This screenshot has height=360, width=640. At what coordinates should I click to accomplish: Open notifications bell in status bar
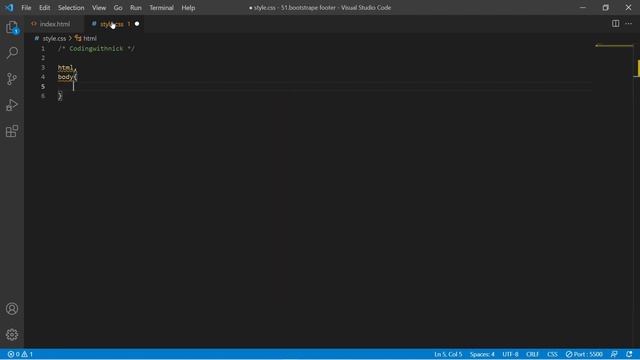pyautogui.click(x=629, y=354)
